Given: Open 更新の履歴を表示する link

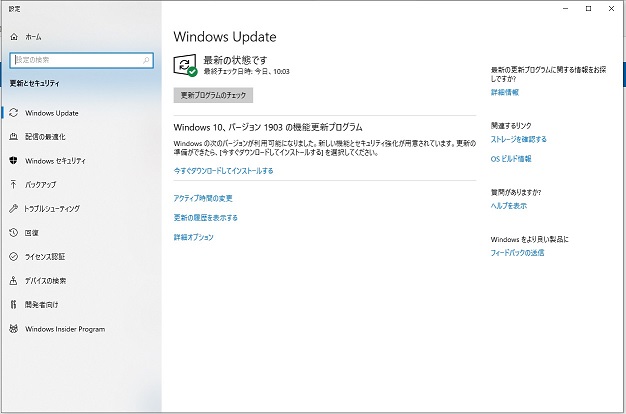Looking at the screenshot, I should pos(206,218).
